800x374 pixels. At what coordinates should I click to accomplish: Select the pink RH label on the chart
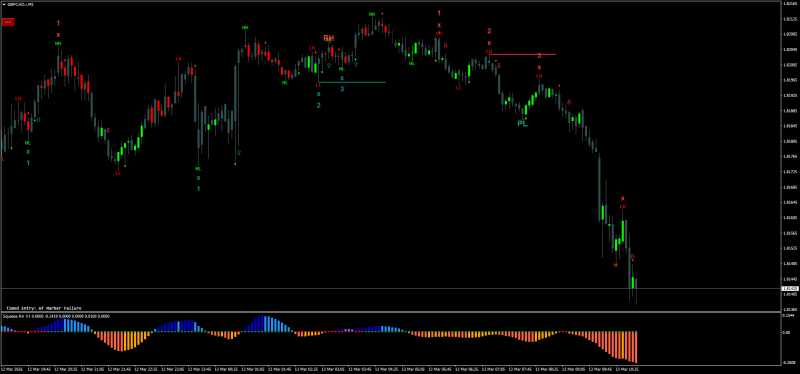329,38
